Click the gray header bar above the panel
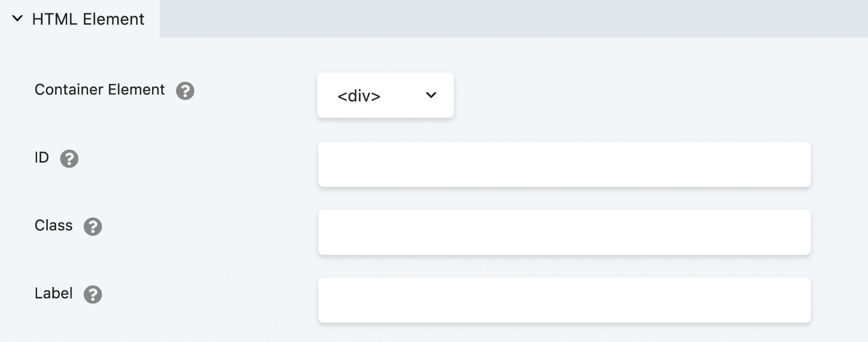Image resolution: width=868 pixels, height=342 pixels. [x=510, y=19]
